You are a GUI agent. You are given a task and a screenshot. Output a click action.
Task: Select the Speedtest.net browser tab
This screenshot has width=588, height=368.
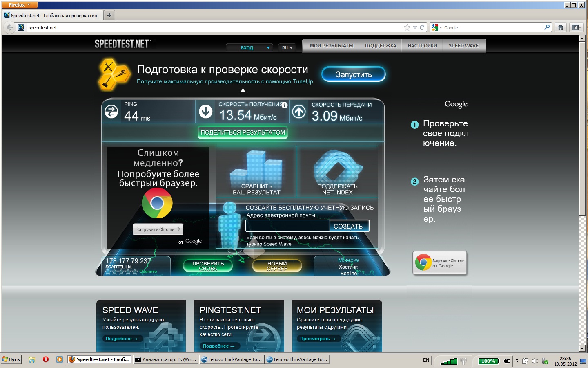[52, 15]
